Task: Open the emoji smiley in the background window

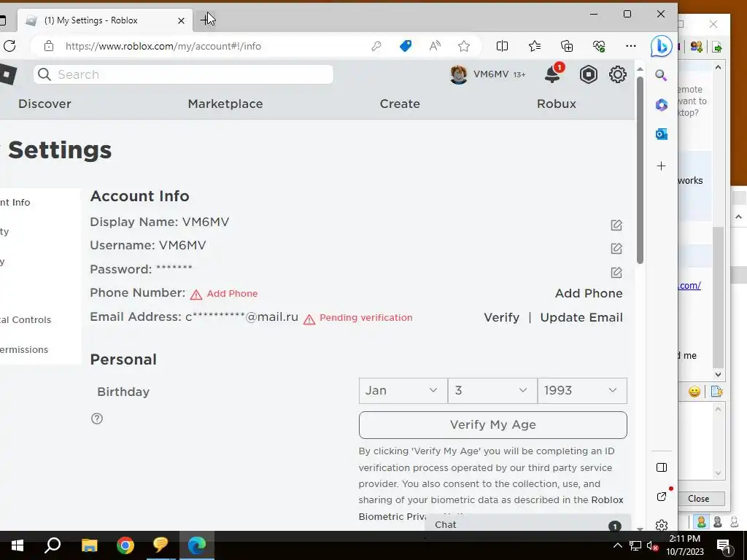Action: [694, 392]
